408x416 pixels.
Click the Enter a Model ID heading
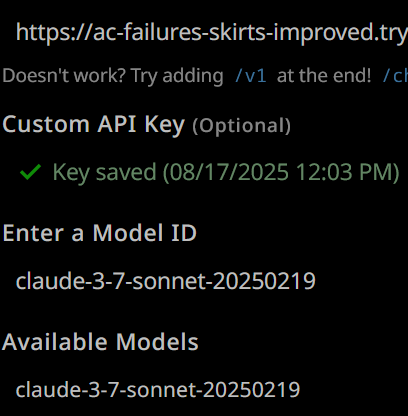[x=100, y=233]
